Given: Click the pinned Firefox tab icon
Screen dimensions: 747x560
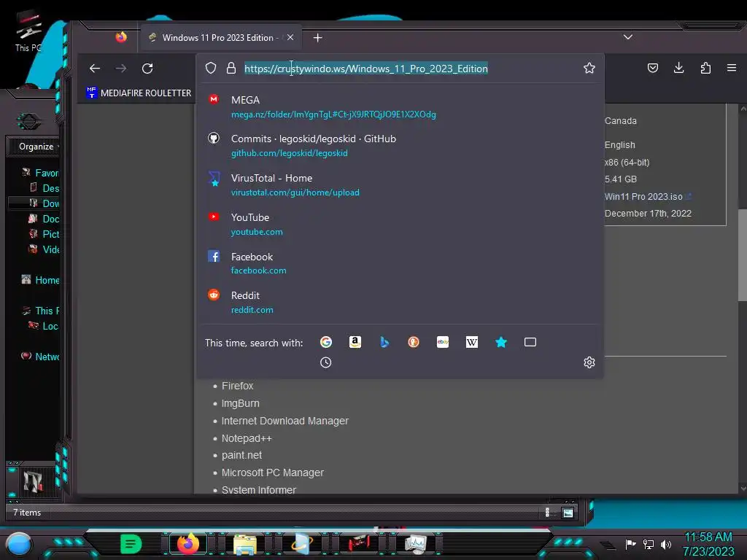Looking at the screenshot, I should coord(121,37).
